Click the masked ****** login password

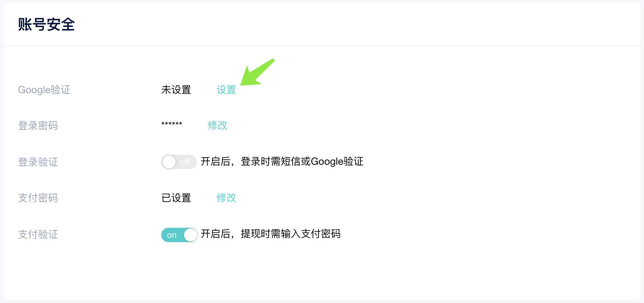coord(172,124)
